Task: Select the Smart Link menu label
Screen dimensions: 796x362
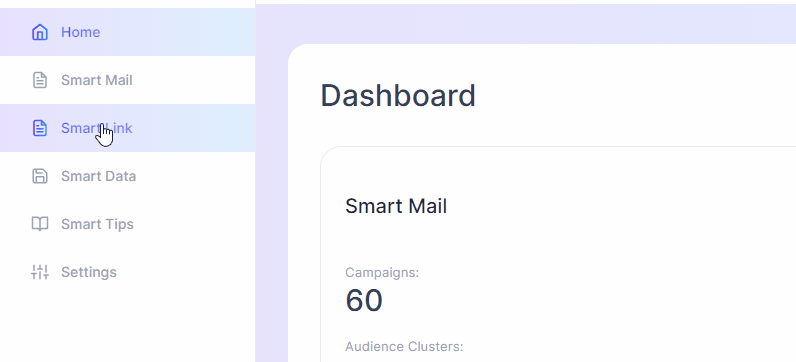Action: [97, 128]
